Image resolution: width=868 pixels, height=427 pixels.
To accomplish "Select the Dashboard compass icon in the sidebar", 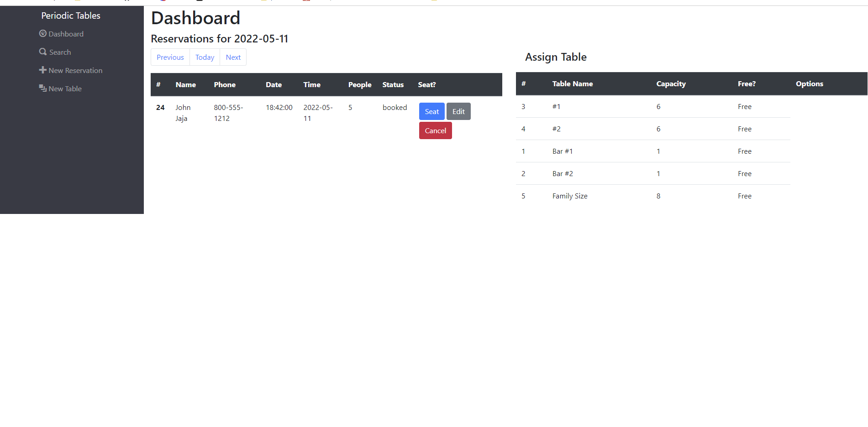I will click(x=42, y=34).
